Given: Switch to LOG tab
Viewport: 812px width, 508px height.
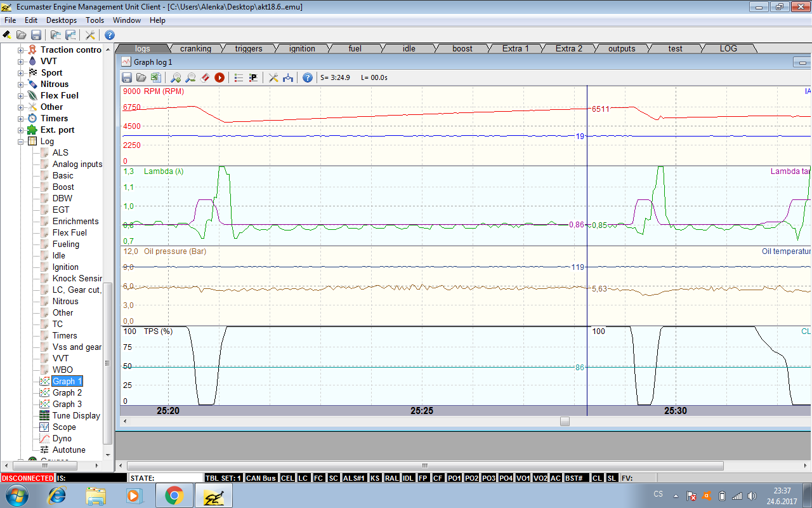Looking at the screenshot, I should pos(728,48).
